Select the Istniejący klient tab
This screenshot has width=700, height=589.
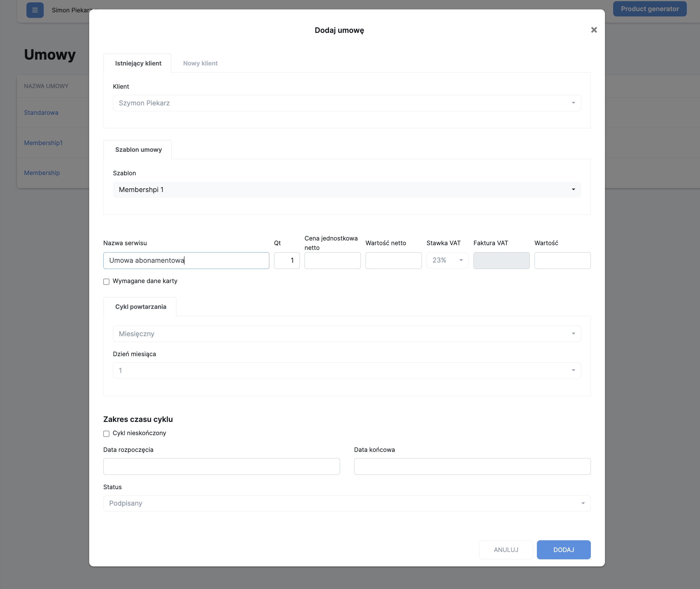138,63
